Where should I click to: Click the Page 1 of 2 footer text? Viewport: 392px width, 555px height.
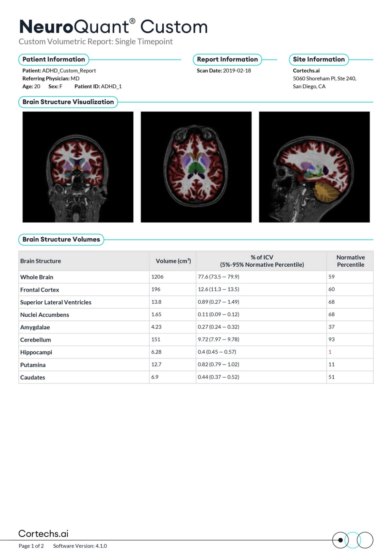click(x=31, y=546)
